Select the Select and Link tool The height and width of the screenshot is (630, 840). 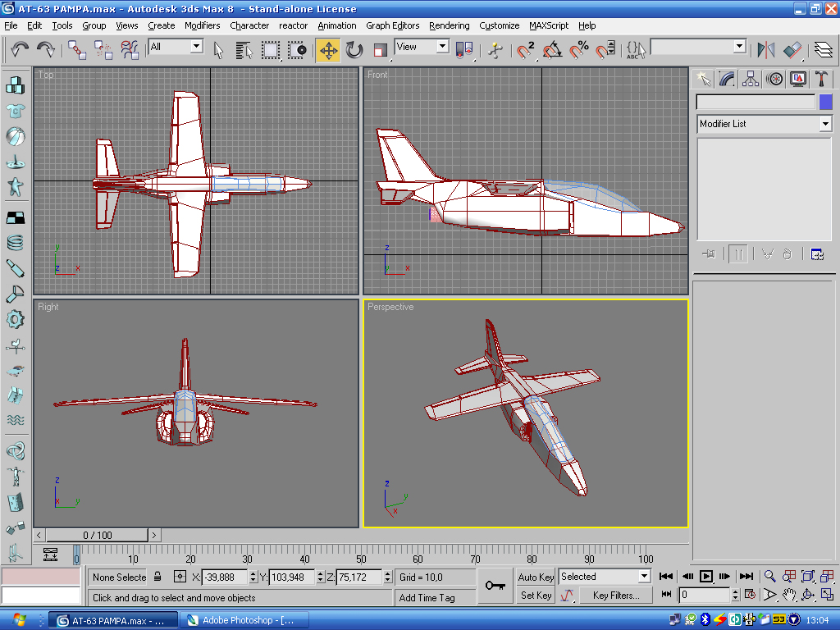click(77, 50)
